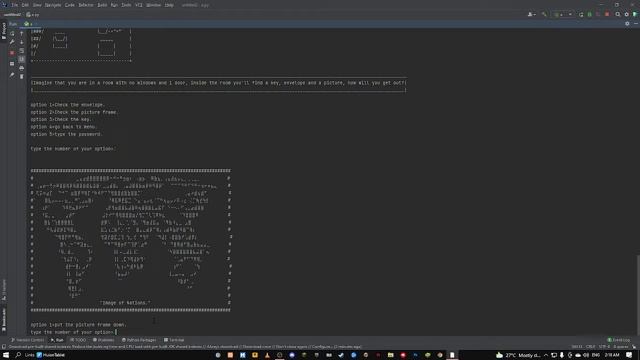
Task: Jump down the stack trace arrow
Action: point(22,42)
